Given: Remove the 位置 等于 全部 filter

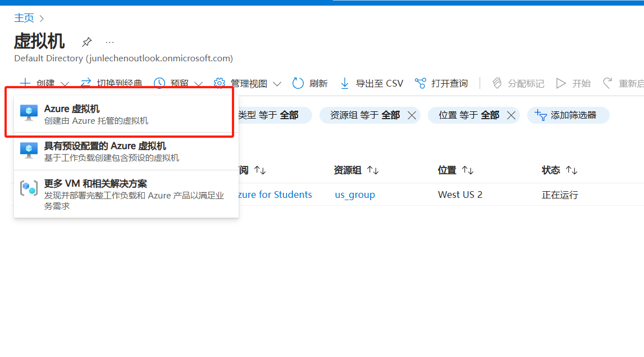Looking at the screenshot, I should pos(511,115).
